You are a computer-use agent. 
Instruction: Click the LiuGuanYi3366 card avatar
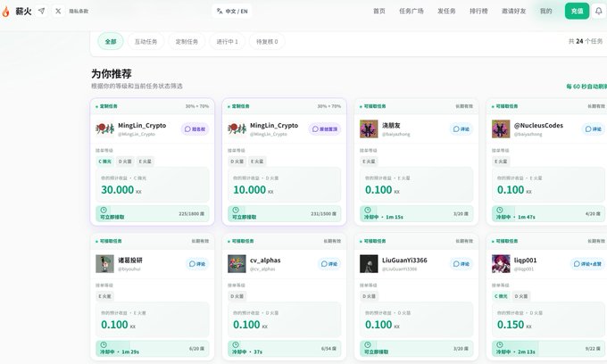[369, 264]
